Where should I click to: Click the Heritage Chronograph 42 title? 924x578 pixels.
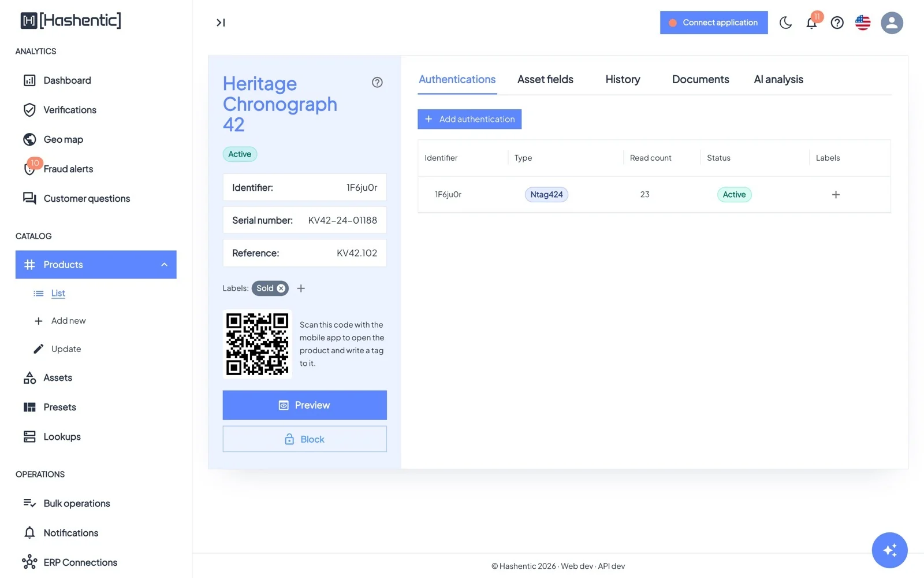(280, 104)
